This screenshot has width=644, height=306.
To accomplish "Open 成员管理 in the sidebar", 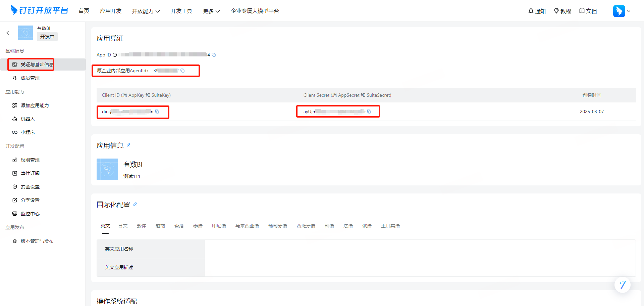I will click(x=30, y=78).
